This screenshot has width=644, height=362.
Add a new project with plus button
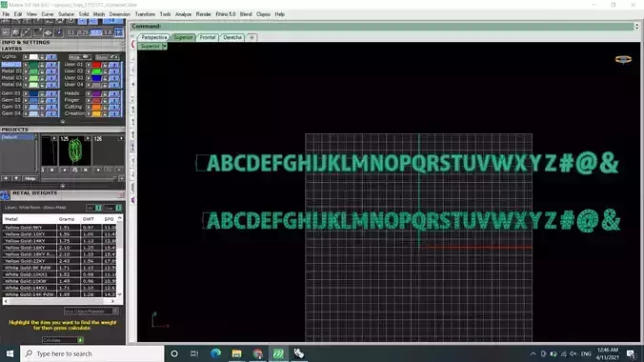(x=6, y=178)
